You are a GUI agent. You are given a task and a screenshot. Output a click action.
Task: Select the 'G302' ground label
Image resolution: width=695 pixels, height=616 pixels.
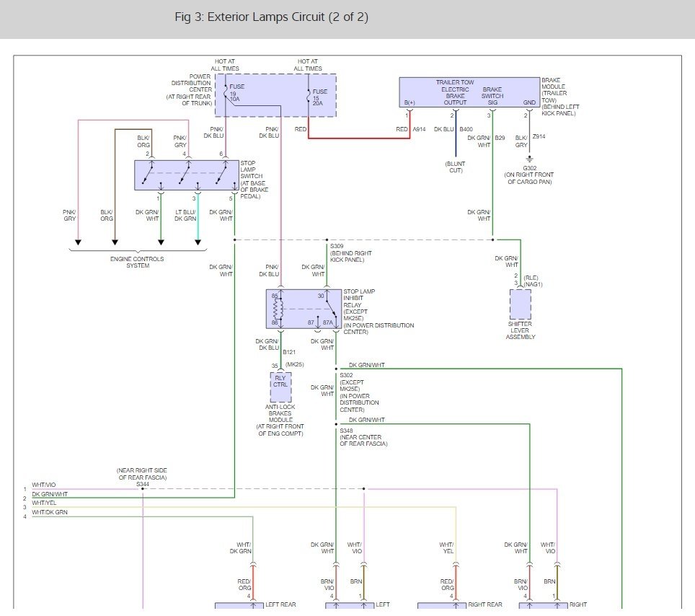pyautogui.click(x=529, y=168)
